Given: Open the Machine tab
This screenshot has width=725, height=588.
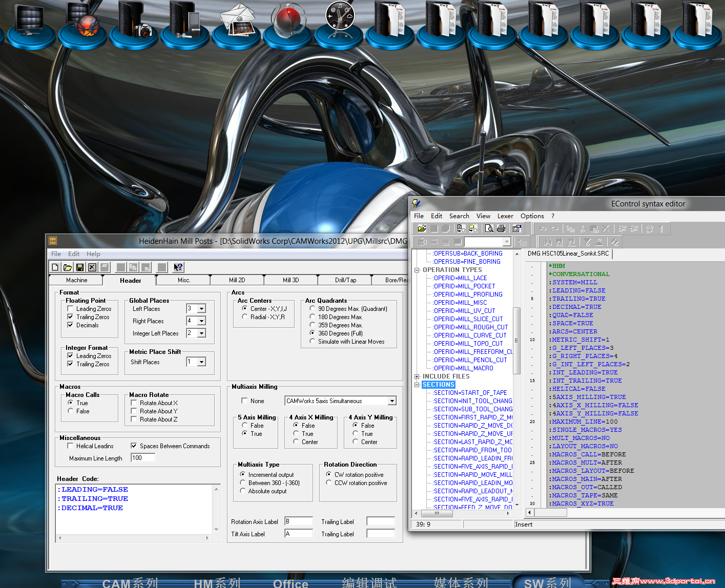Looking at the screenshot, I should coord(76,280).
